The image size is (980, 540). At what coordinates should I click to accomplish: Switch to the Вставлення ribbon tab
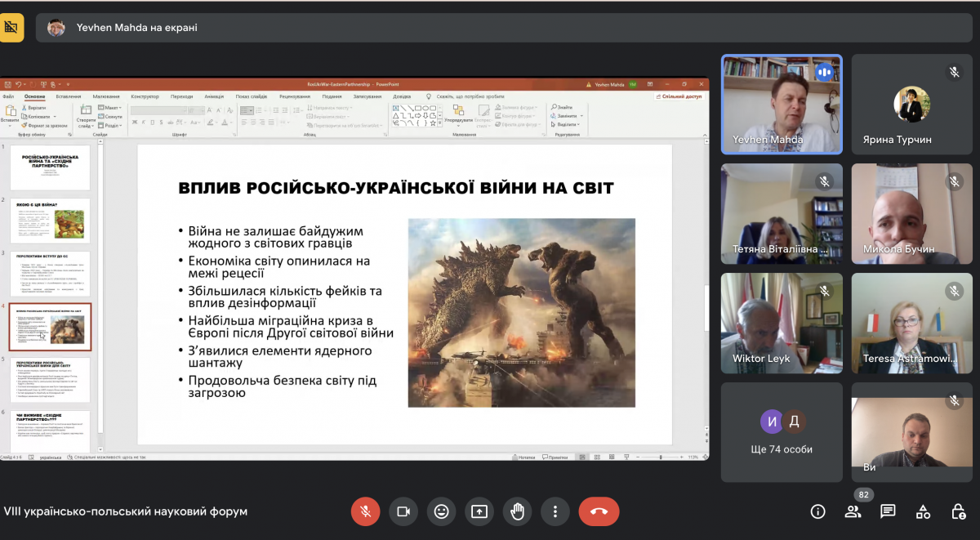69,96
